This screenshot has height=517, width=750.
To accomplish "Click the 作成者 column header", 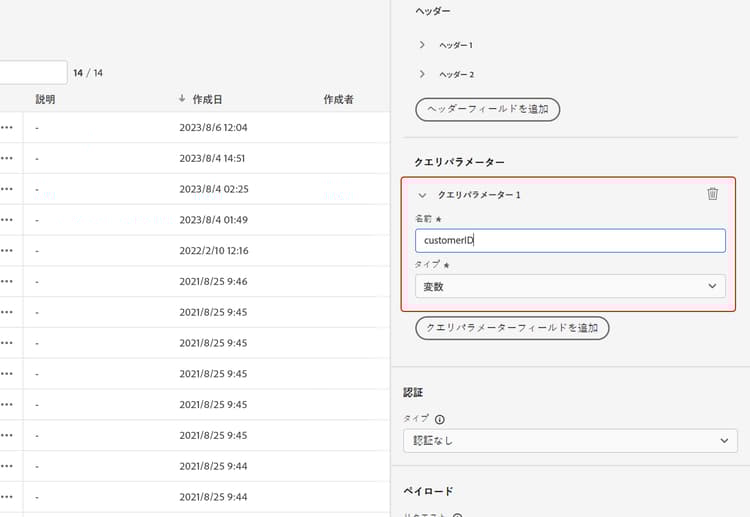I will point(338,100).
